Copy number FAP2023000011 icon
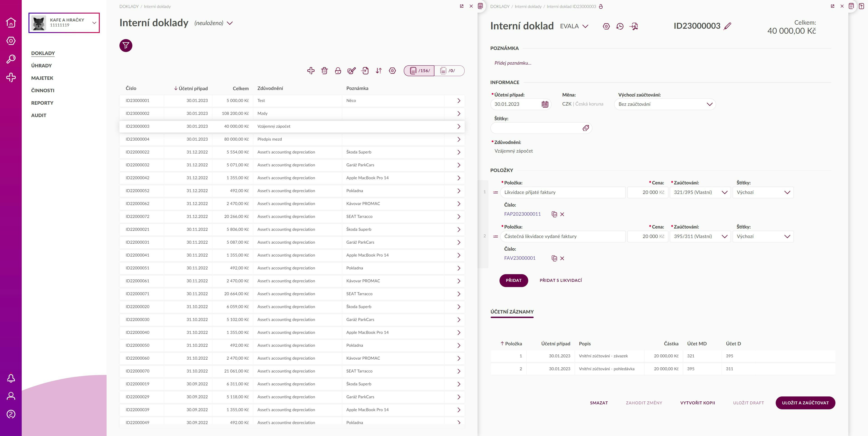Screen dimensions: 868x436 (x=554, y=214)
